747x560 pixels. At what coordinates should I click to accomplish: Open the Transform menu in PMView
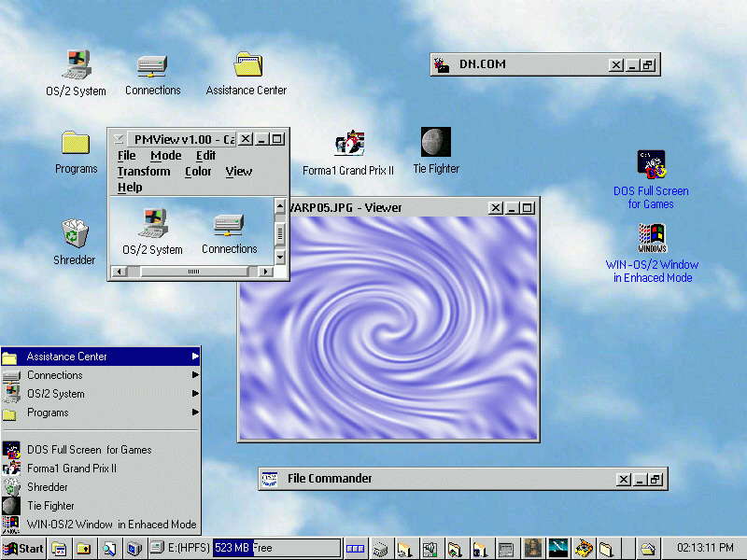coord(144,172)
